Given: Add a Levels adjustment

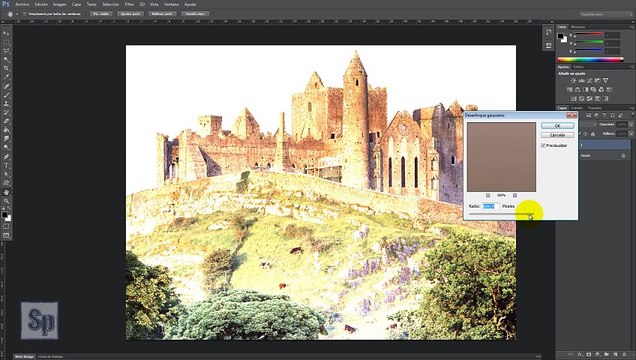Looking at the screenshot, I should tap(581, 81).
